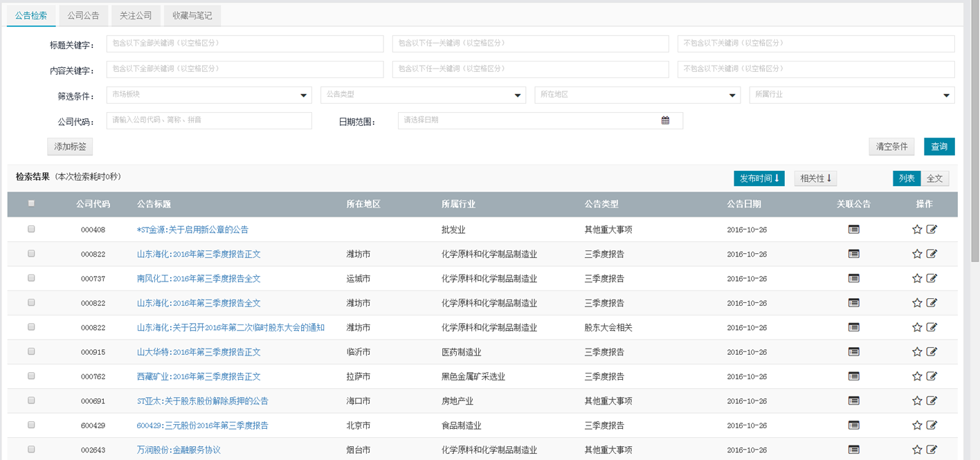Add note for 山大华特 row

point(932,352)
